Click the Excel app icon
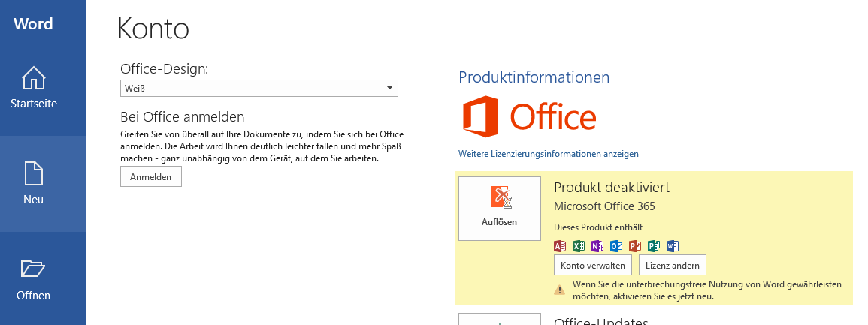The height and width of the screenshot is (325, 868). (579, 246)
